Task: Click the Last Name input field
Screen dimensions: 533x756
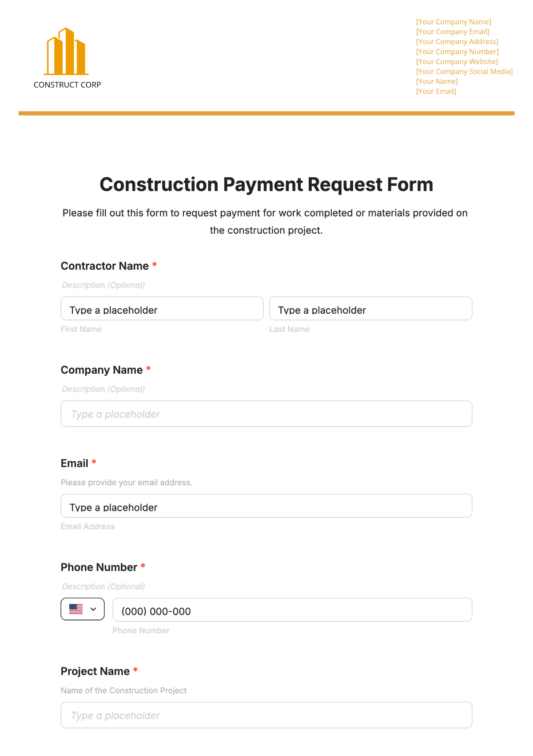Action: click(x=370, y=308)
